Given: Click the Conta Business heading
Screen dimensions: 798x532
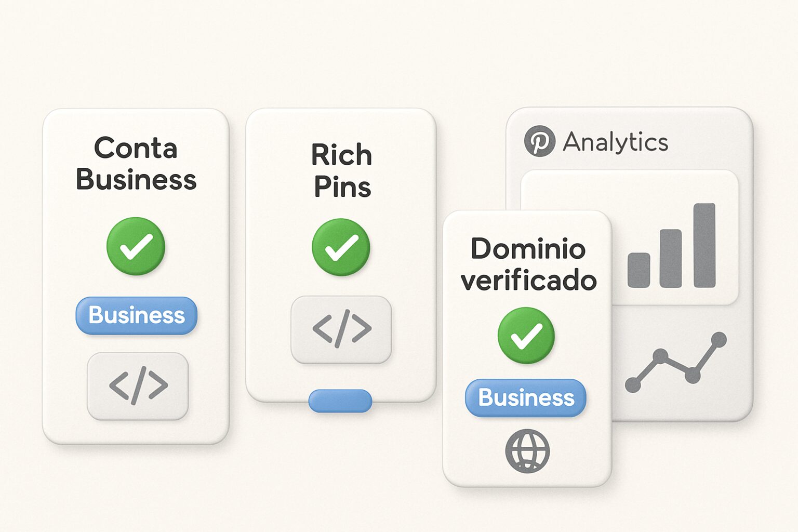Looking at the screenshot, I should (x=136, y=164).
